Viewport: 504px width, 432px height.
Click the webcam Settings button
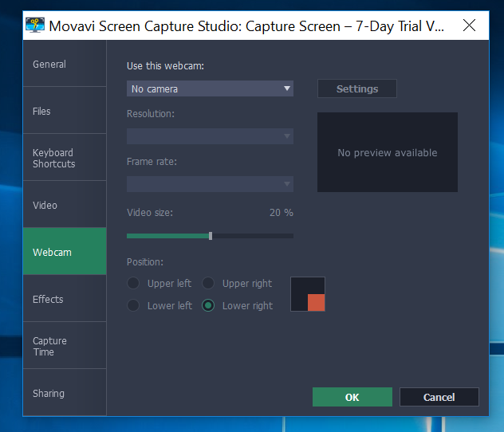[x=357, y=89]
